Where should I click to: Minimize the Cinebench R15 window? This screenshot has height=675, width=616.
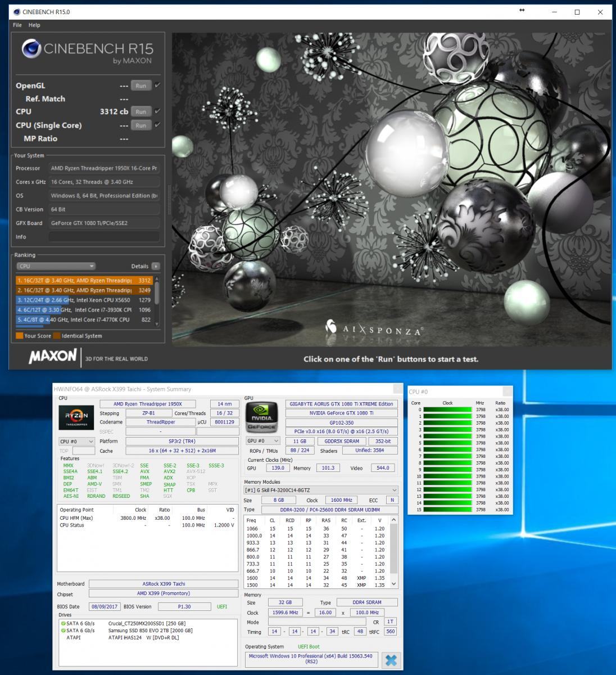click(x=555, y=12)
